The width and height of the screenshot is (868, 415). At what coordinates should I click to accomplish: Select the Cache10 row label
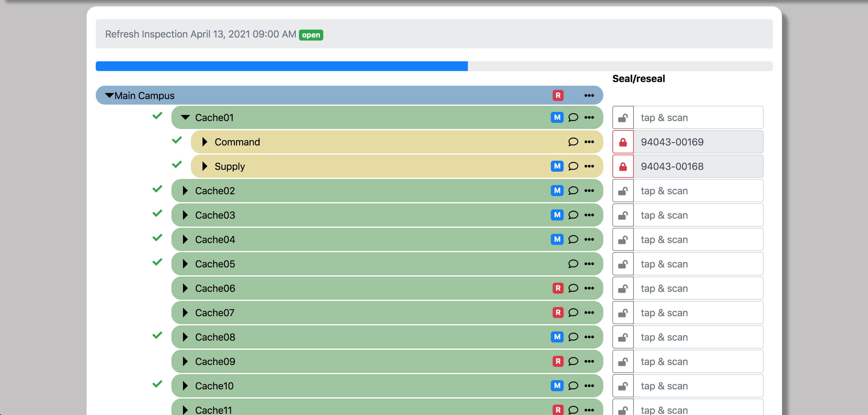click(214, 386)
